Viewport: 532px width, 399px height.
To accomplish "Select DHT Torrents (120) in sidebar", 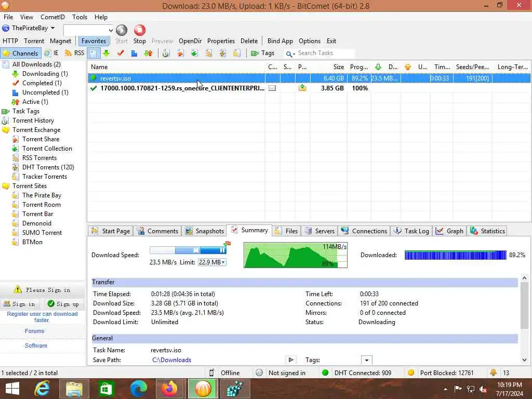I will tap(48, 167).
